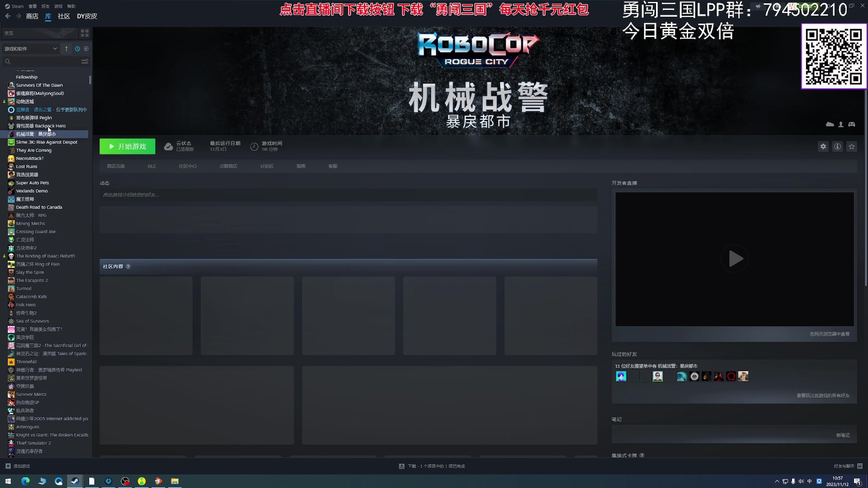Switch to the 商店 tab
The width and height of the screenshot is (868, 488).
coord(32,16)
